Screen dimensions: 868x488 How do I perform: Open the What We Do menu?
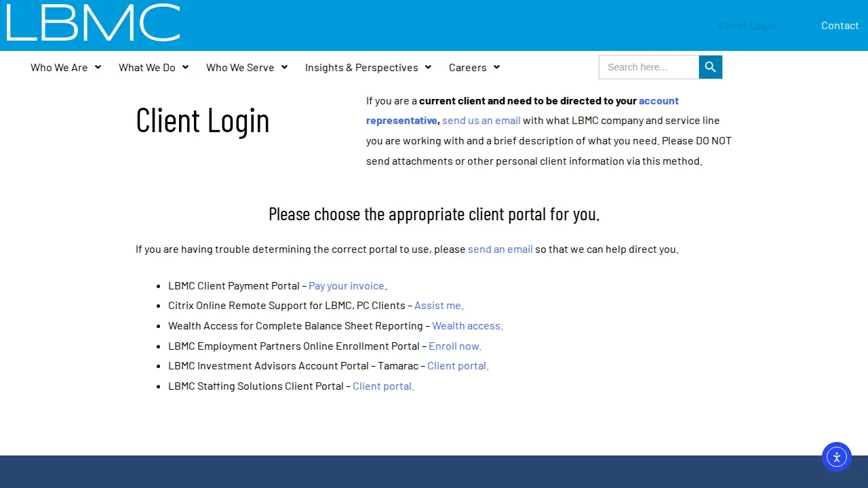[147, 68]
